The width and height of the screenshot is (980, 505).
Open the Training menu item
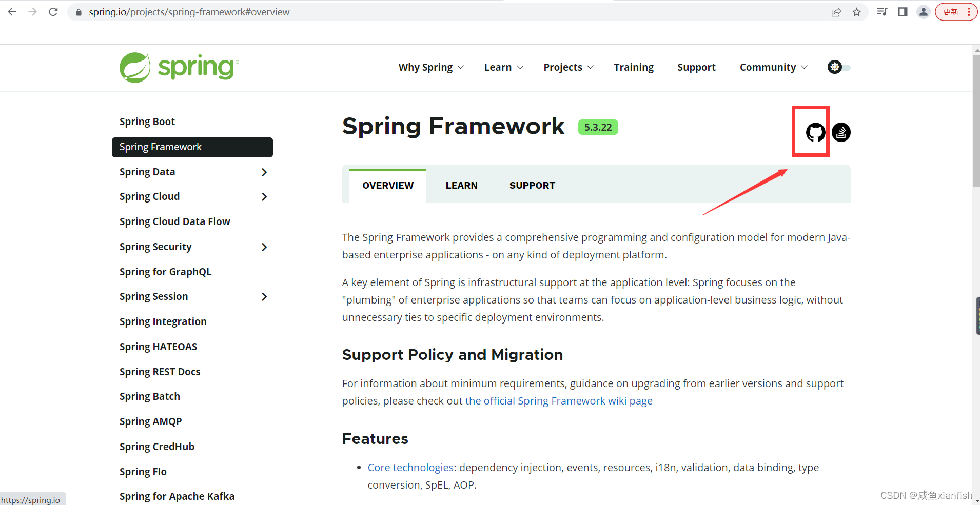point(634,67)
